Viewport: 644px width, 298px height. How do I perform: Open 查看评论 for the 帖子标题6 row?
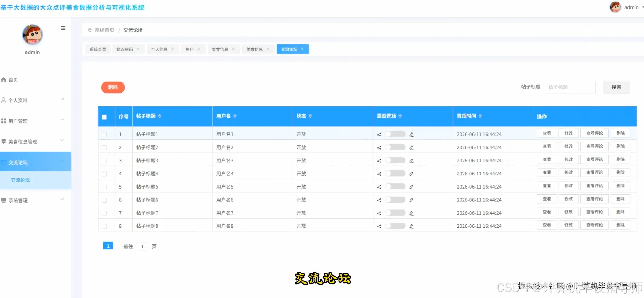coord(595,199)
